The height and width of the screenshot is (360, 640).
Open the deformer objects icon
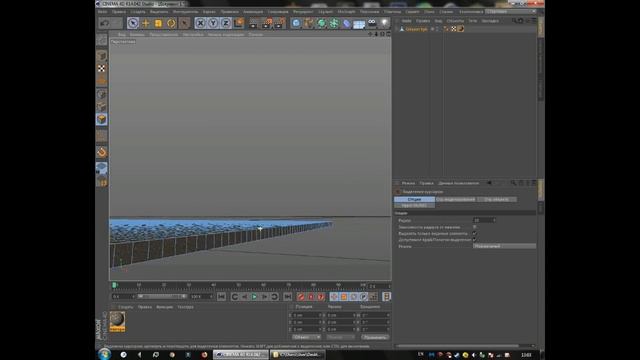point(347,23)
